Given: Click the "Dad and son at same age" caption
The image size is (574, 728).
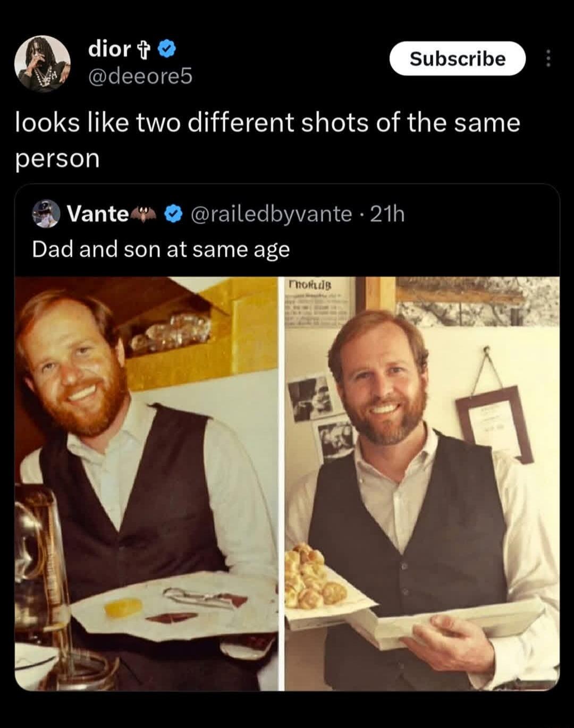Looking at the screenshot, I should tap(161, 249).
